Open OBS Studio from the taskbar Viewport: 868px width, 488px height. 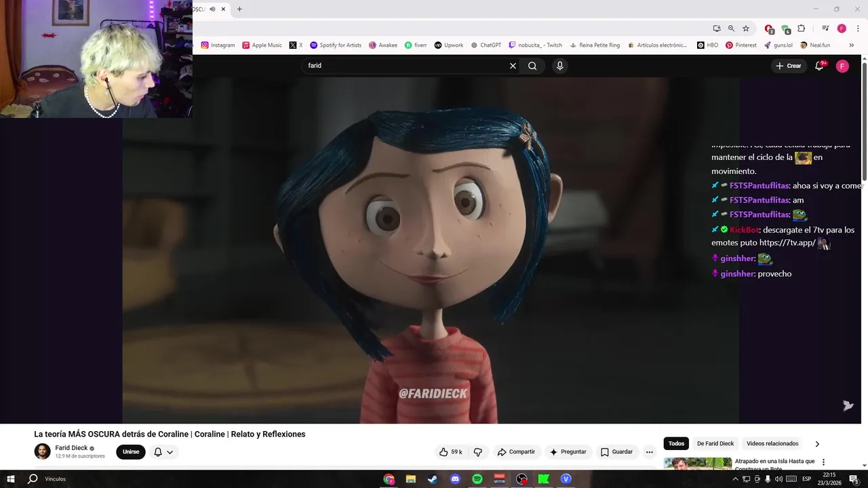click(521, 479)
